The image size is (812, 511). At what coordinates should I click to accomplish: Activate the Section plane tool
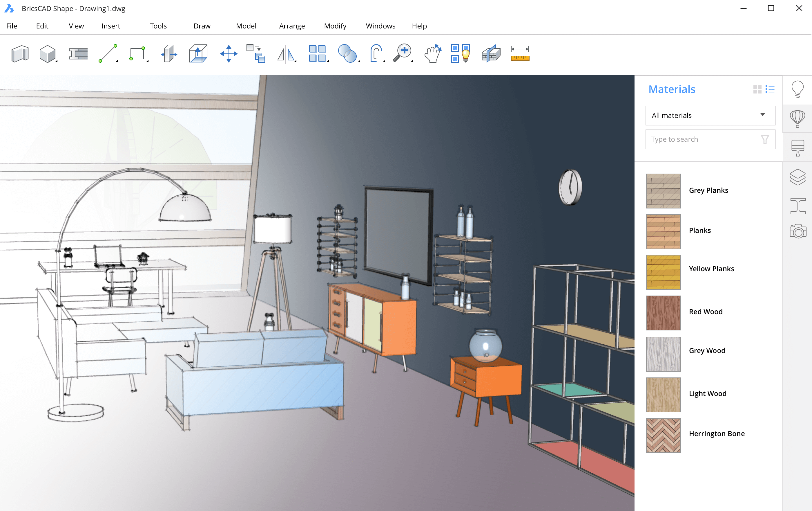(490, 53)
